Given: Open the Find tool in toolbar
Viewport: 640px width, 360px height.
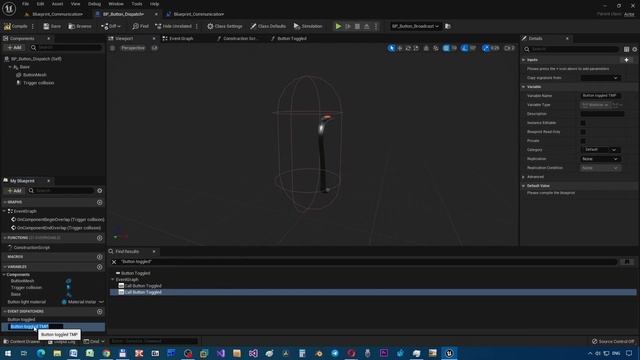Looking at the screenshot, I should 140,26.
